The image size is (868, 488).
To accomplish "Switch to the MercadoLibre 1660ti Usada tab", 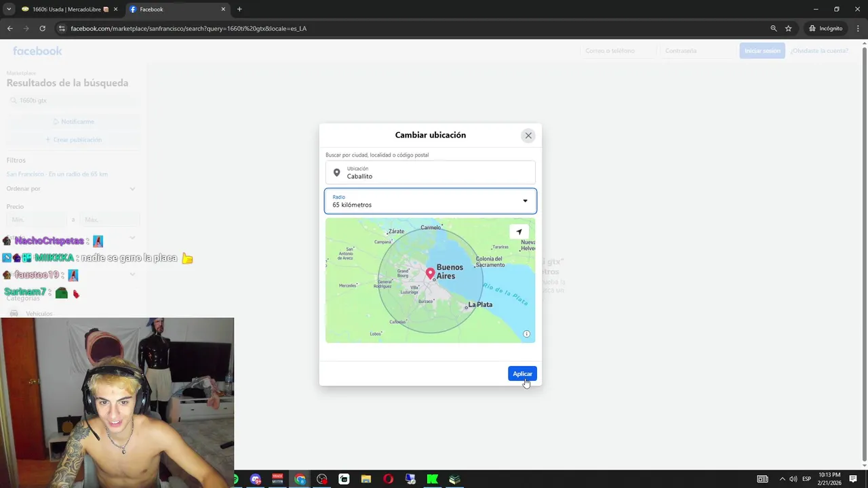I will point(65,9).
